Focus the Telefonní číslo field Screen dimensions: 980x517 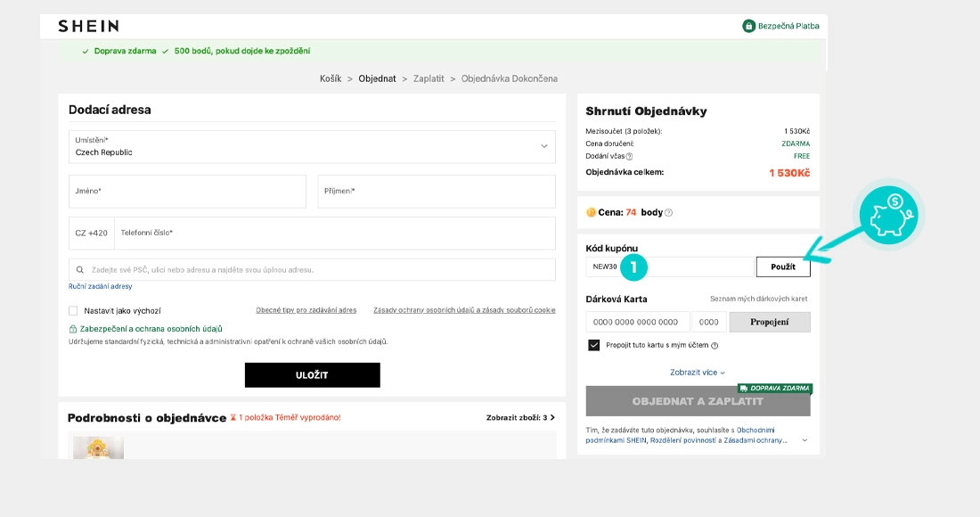[x=335, y=234]
